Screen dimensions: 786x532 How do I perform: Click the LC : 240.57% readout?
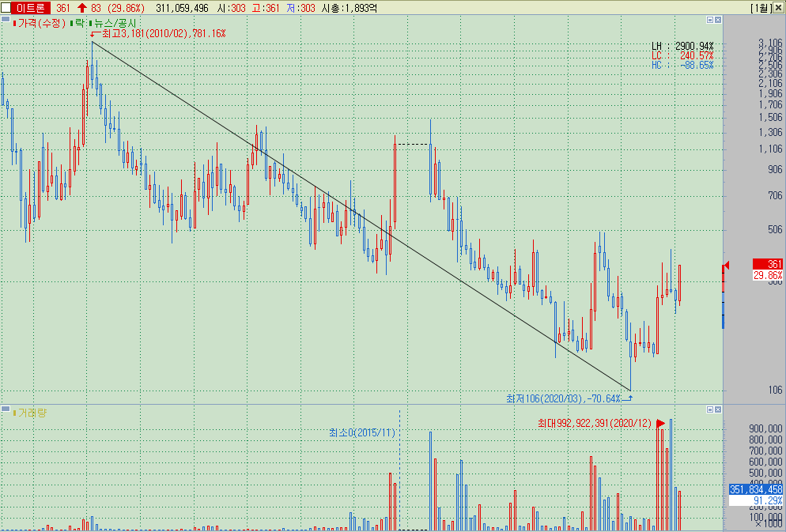tap(682, 55)
